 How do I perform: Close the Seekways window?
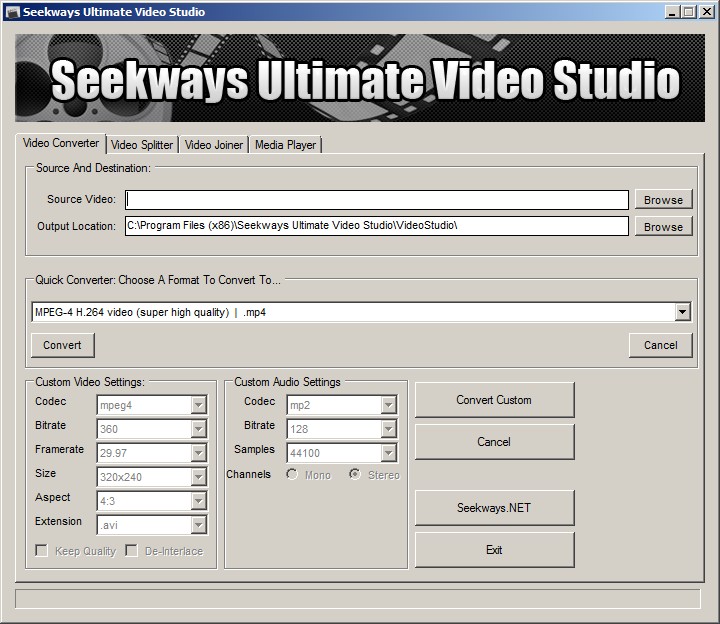[x=706, y=12]
